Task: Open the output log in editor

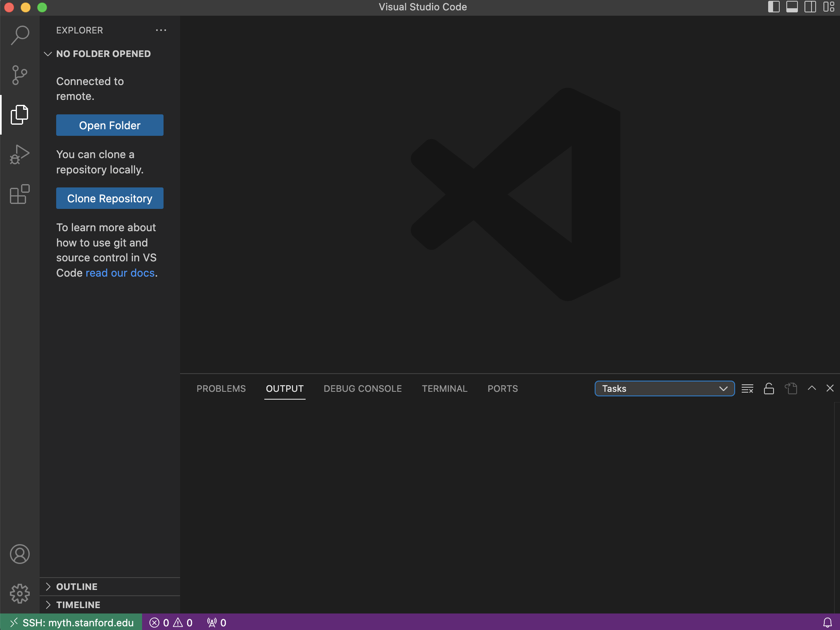Action: click(790, 388)
